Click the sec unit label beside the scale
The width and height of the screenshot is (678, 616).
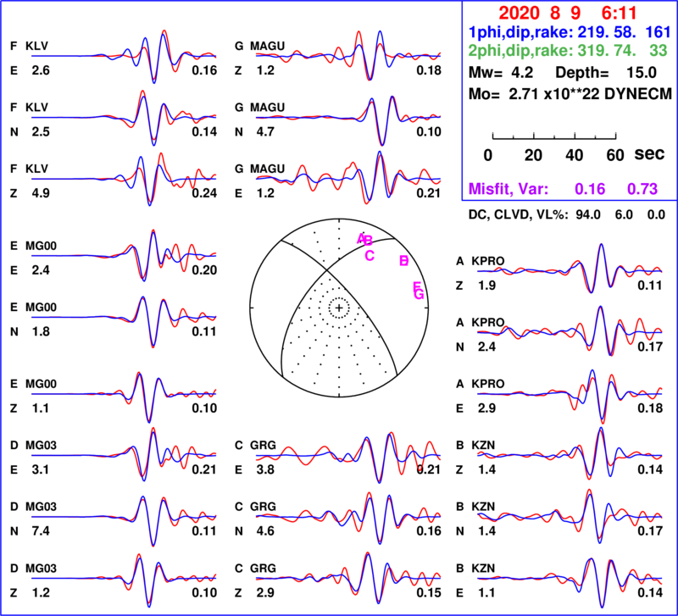click(x=649, y=154)
